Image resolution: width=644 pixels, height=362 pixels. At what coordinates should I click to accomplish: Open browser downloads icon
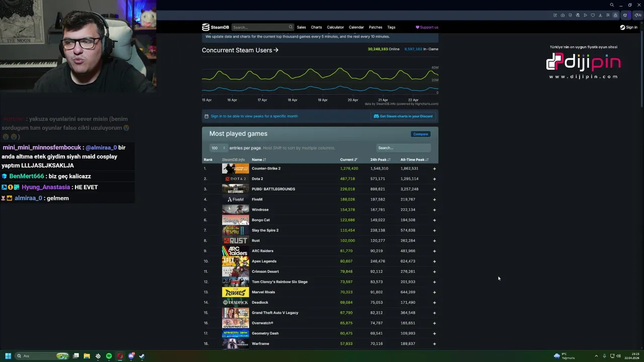click(600, 15)
